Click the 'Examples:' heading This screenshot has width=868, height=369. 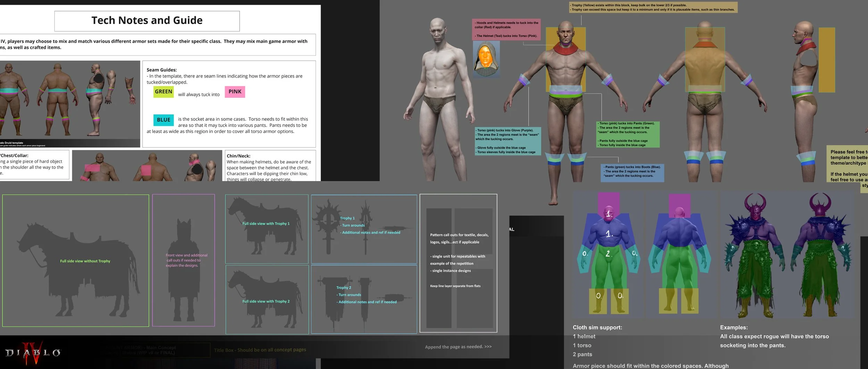point(734,327)
